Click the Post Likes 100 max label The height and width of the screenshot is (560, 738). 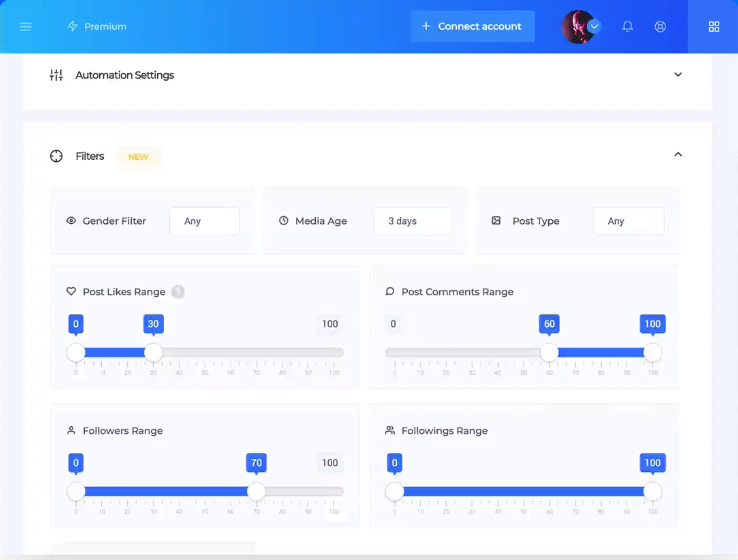[x=330, y=324]
